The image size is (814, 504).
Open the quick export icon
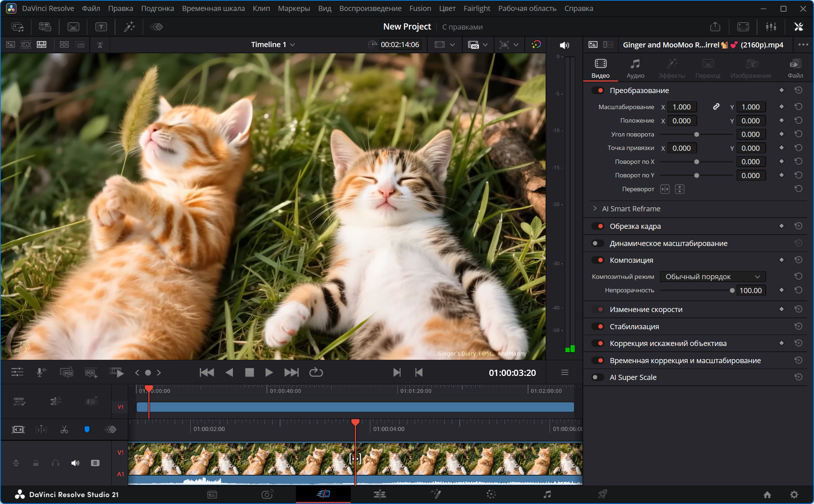(x=715, y=27)
